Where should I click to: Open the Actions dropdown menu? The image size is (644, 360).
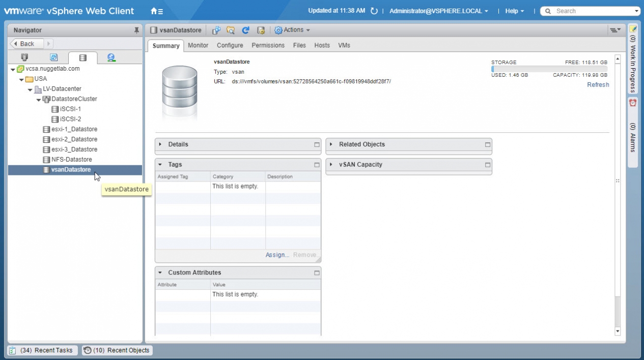[292, 31]
